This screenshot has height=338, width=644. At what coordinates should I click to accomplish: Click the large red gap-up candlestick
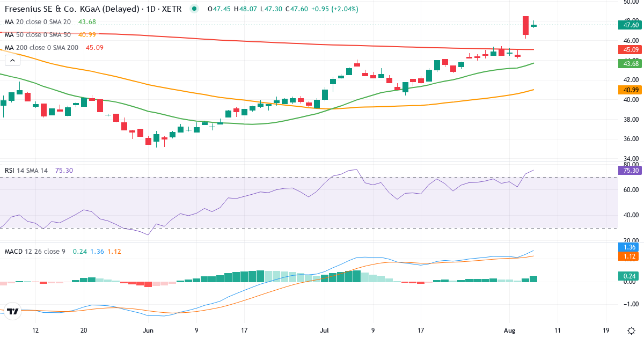click(525, 26)
